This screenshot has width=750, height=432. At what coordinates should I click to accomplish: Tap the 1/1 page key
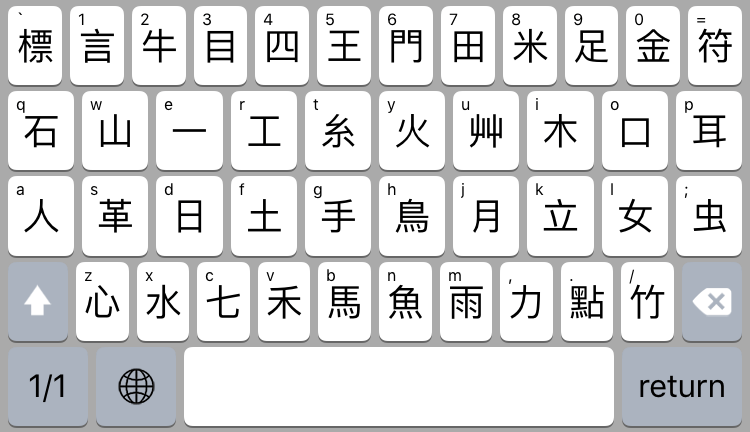click(x=48, y=387)
